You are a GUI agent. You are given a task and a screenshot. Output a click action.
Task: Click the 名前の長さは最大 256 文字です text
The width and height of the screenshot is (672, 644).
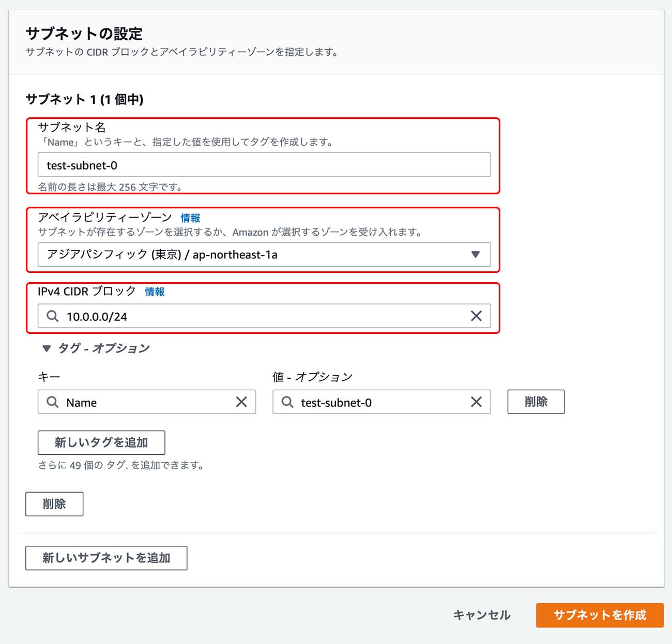click(x=110, y=187)
